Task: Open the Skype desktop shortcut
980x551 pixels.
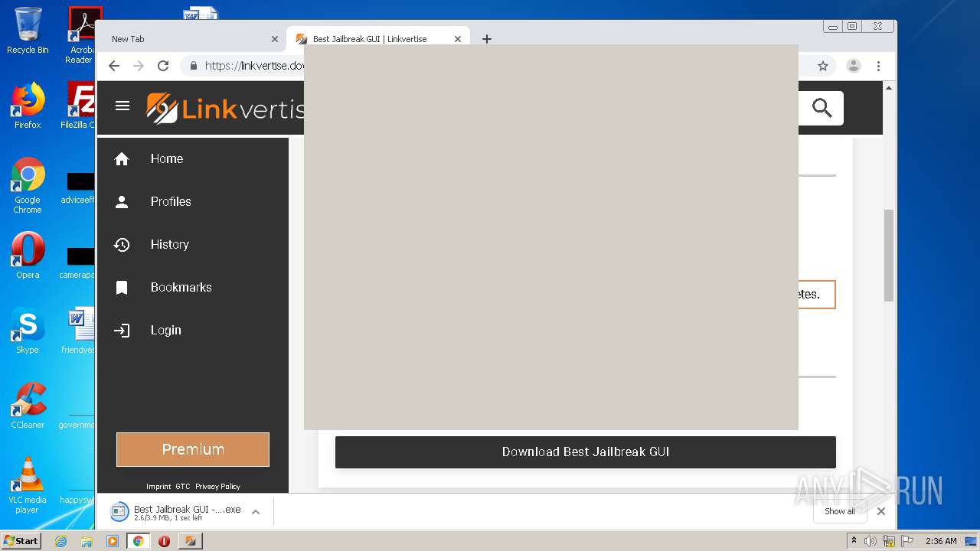Action: tap(28, 331)
